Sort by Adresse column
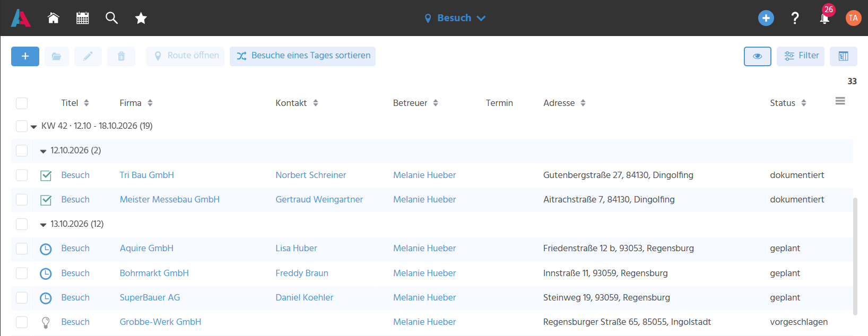This screenshot has height=336, width=868. [x=583, y=103]
